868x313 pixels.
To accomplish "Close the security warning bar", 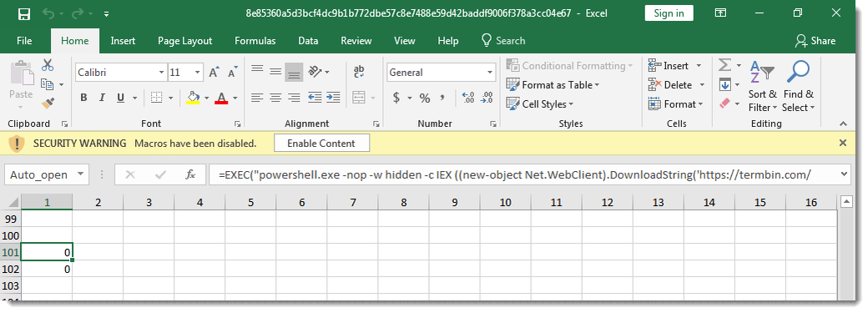I will pos(843,143).
